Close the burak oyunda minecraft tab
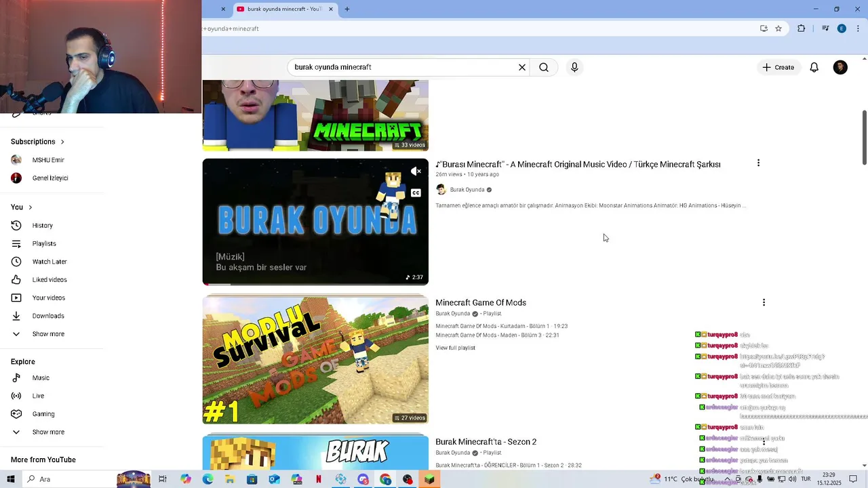The image size is (868, 488). point(331,9)
